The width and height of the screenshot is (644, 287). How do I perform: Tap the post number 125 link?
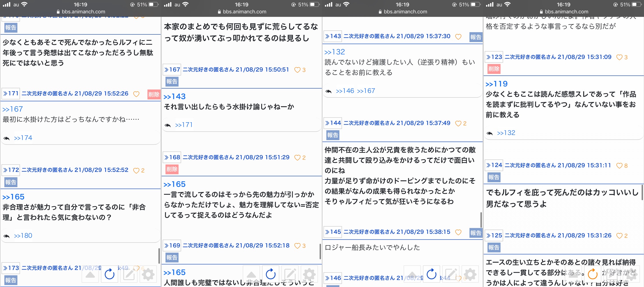494,235
